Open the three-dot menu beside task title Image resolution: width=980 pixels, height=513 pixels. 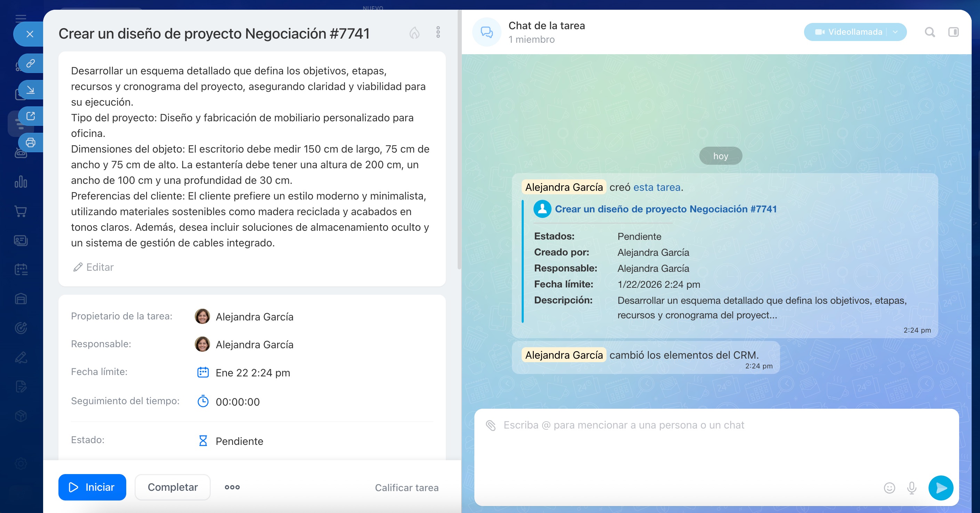pyautogui.click(x=438, y=32)
